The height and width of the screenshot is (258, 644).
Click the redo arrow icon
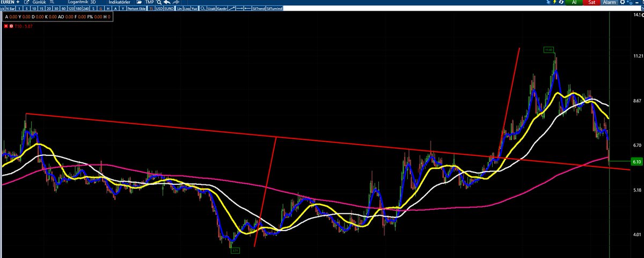coord(176,3)
